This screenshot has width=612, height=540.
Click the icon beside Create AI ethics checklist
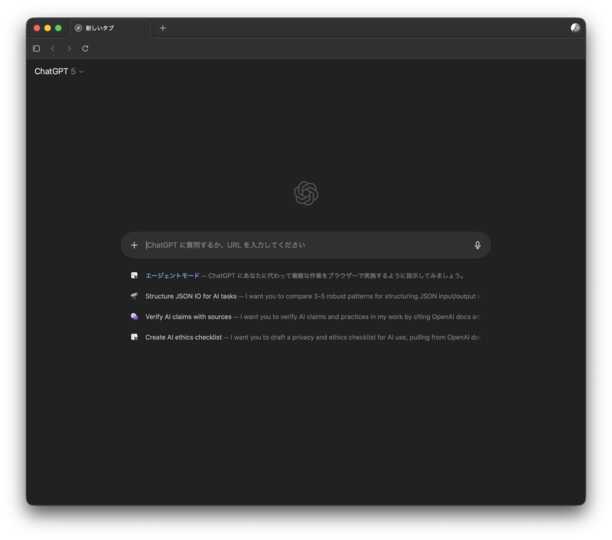tap(134, 337)
